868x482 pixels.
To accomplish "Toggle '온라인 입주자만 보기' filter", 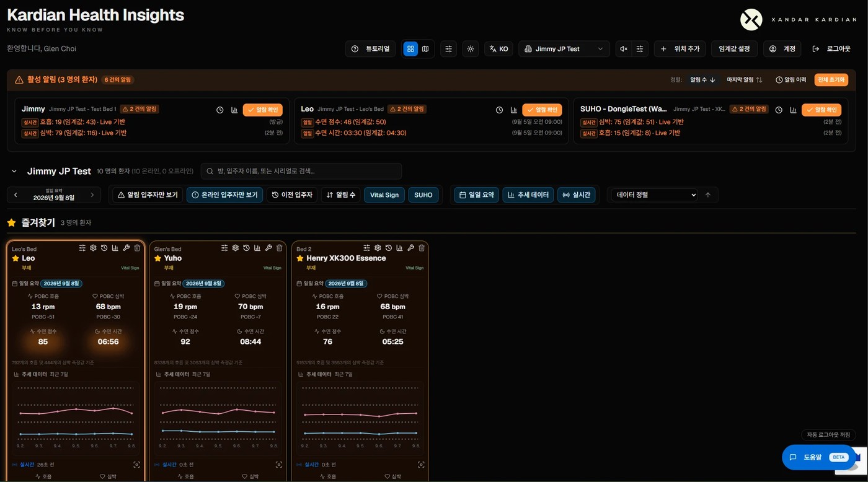I will point(224,195).
